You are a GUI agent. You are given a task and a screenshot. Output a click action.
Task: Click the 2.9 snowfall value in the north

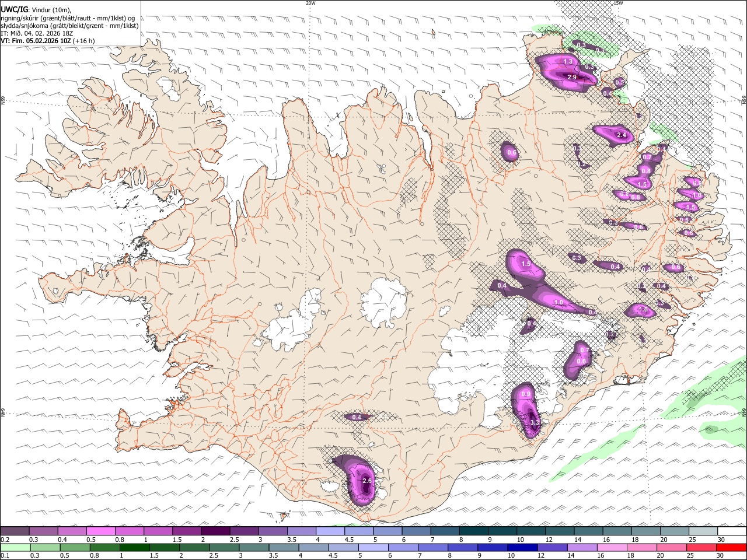(572, 78)
